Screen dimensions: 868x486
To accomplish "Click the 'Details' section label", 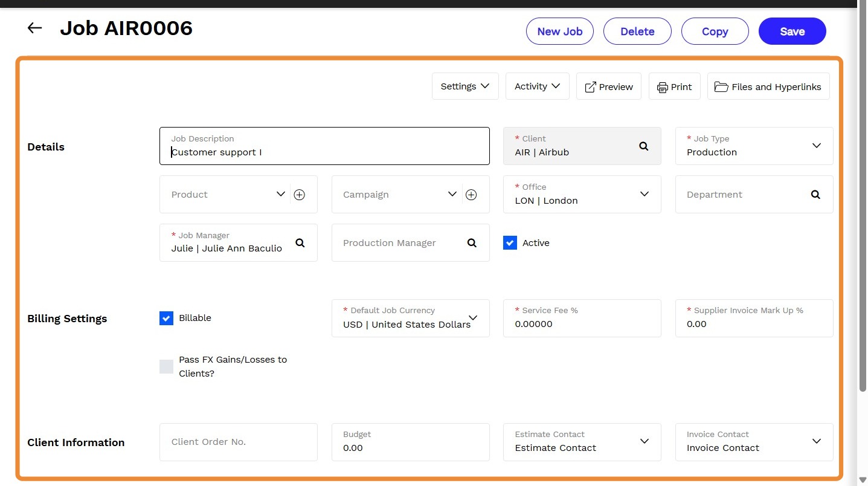I will pyautogui.click(x=46, y=147).
